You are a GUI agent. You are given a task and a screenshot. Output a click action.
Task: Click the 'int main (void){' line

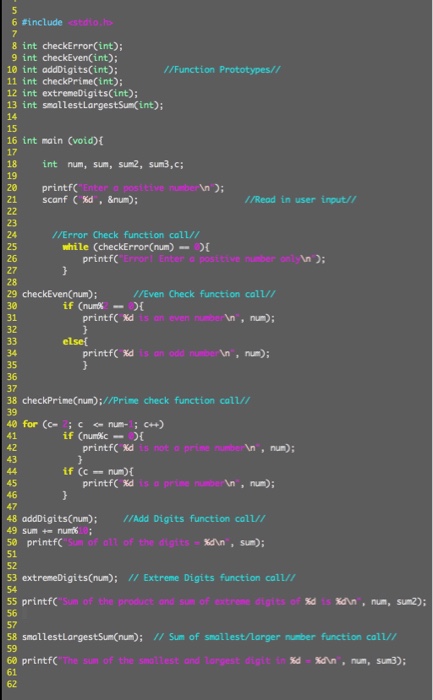[62, 141]
